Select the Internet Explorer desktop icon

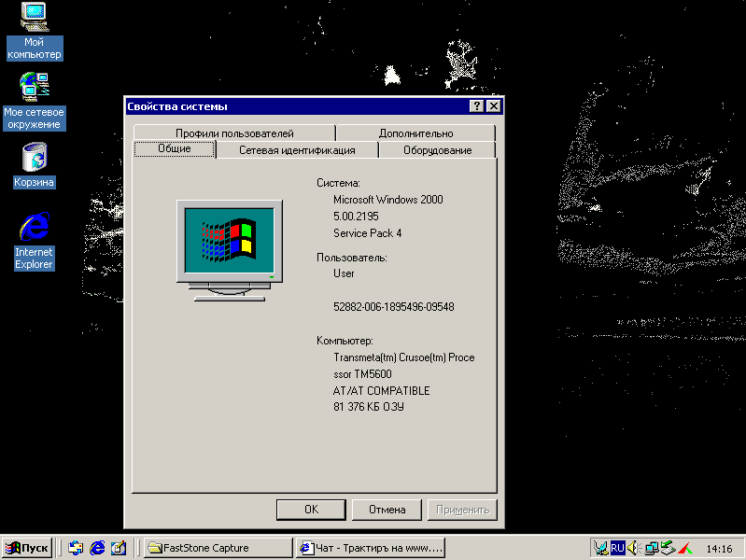(35, 241)
